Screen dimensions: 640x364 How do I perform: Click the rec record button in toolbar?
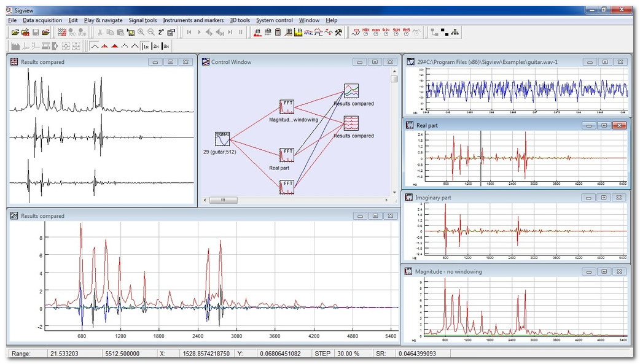(72, 33)
